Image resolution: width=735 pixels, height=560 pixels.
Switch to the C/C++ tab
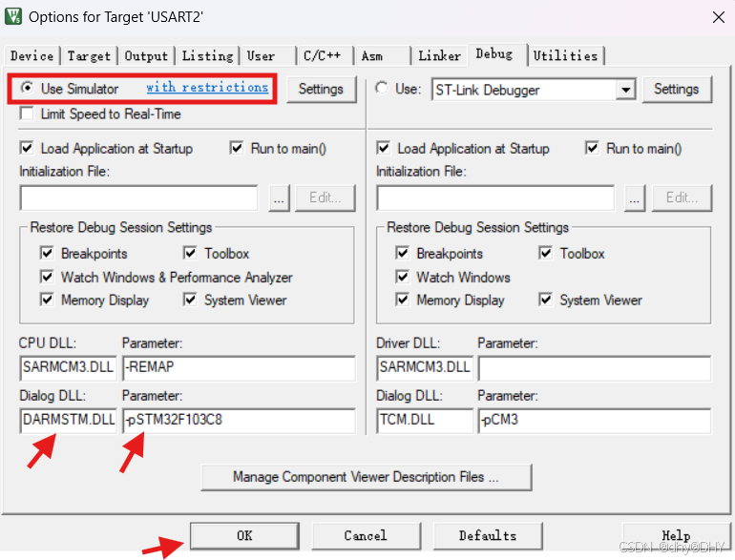click(x=325, y=55)
